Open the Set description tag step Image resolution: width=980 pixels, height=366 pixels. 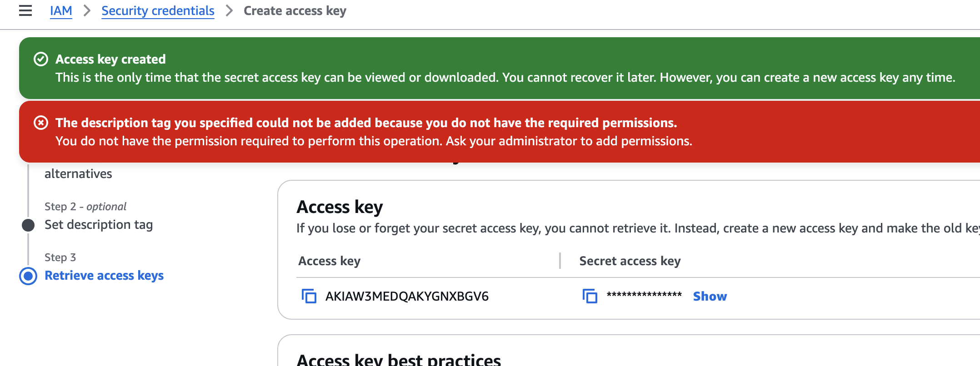pyautogui.click(x=99, y=225)
